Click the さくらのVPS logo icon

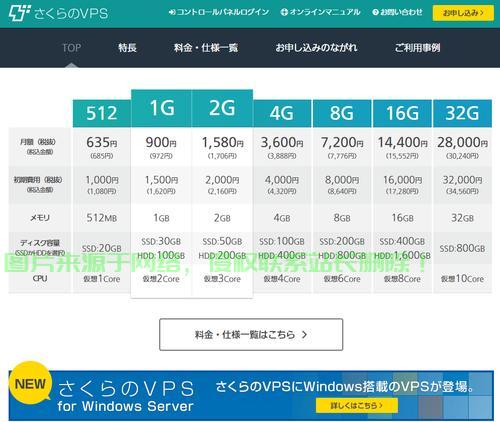pos(19,13)
